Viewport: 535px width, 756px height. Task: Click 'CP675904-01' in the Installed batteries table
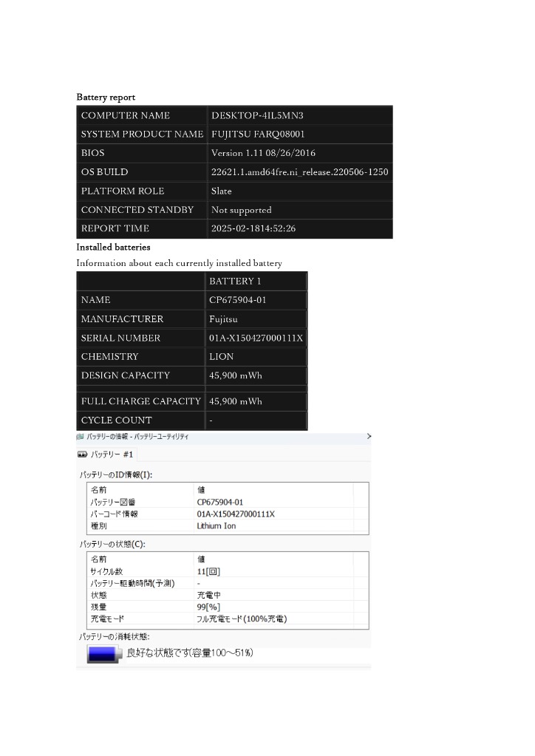pos(238,300)
